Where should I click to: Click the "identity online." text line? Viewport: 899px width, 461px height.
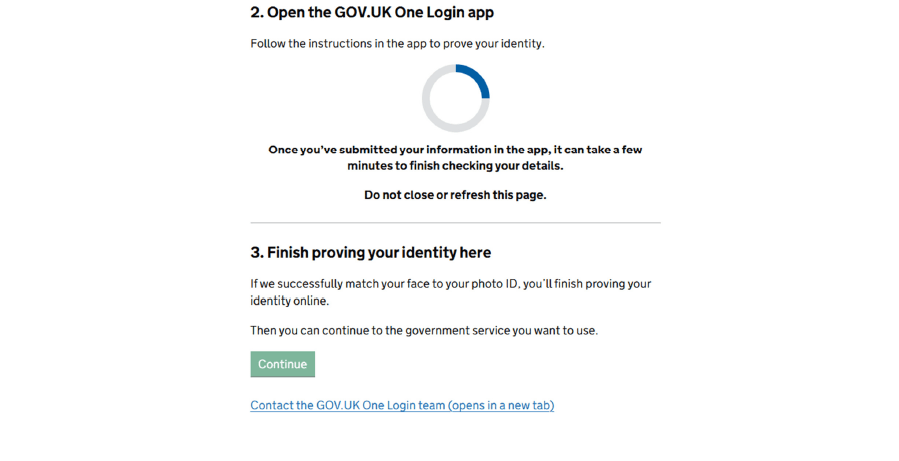[x=289, y=300]
